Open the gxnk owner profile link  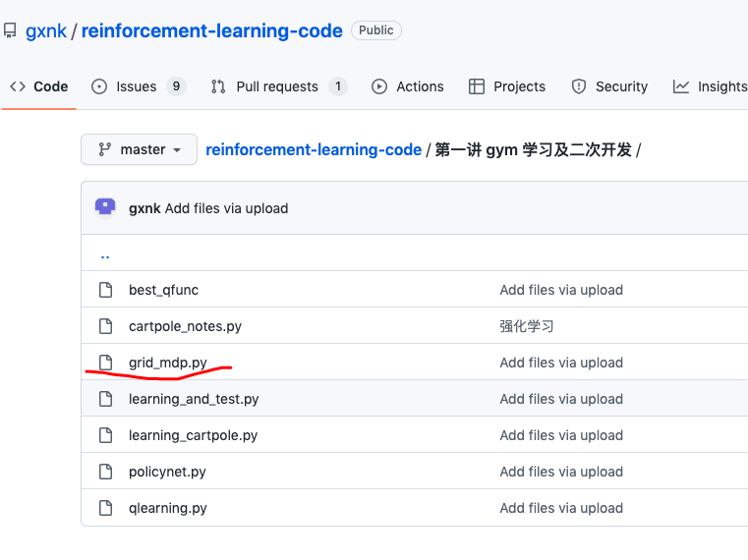point(46,31)
